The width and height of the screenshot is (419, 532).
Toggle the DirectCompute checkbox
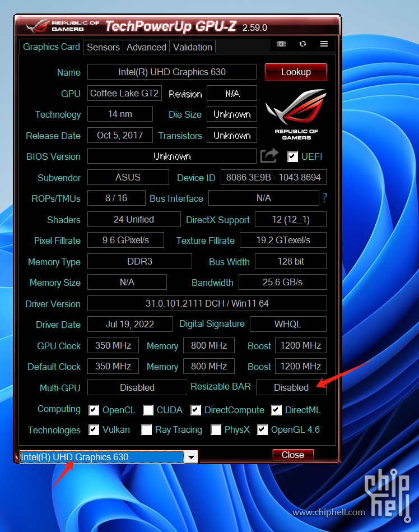coord(195,410)
